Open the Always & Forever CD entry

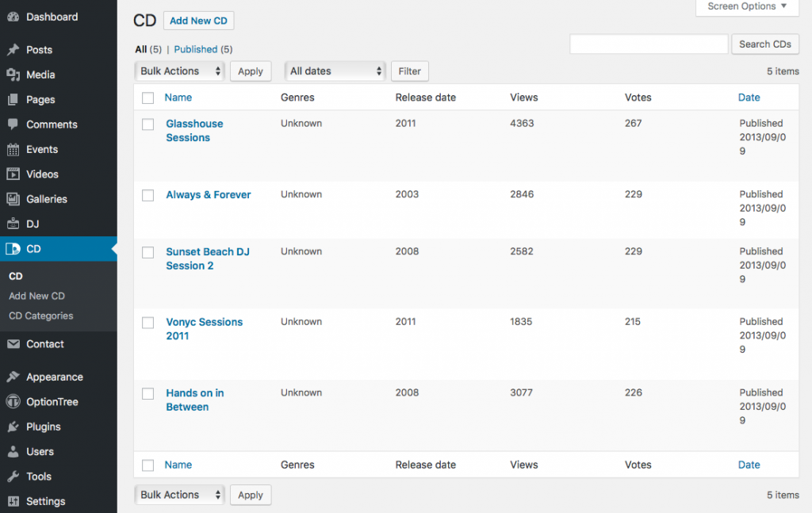pos(208,194)
